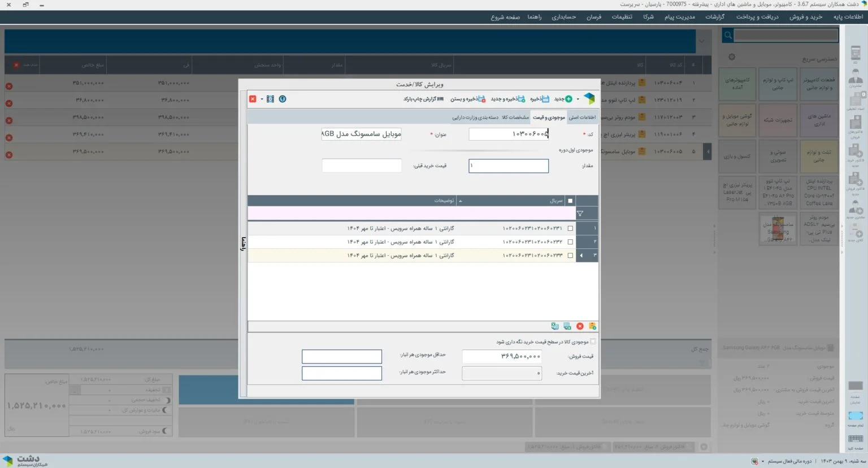Click the title (عنوان) input field
Viewport: 868px width, 468px height.
point(362,134)
